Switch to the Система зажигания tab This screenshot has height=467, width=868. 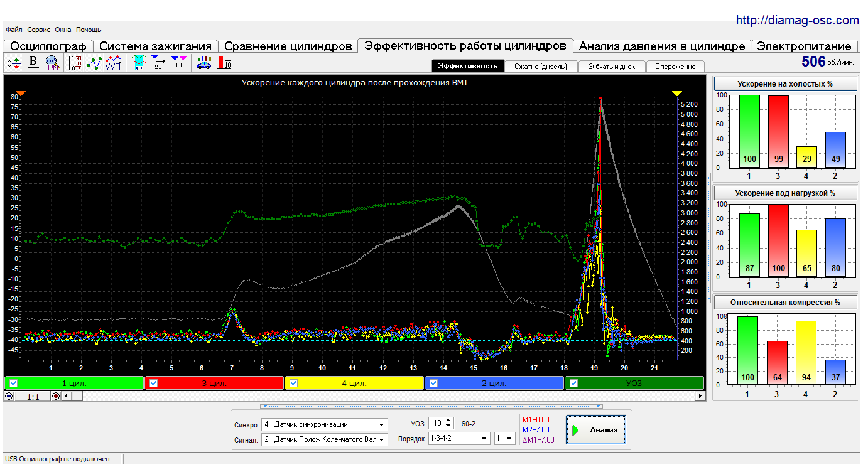(155, 46)
